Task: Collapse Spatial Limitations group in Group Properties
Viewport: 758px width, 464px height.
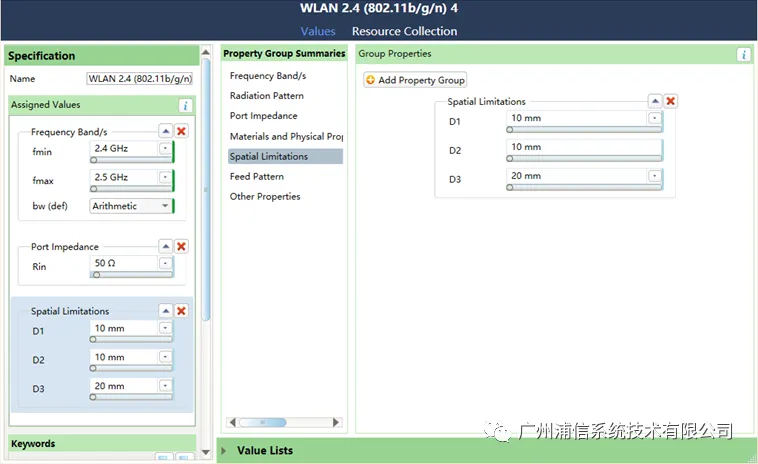Action: (655, 101)
